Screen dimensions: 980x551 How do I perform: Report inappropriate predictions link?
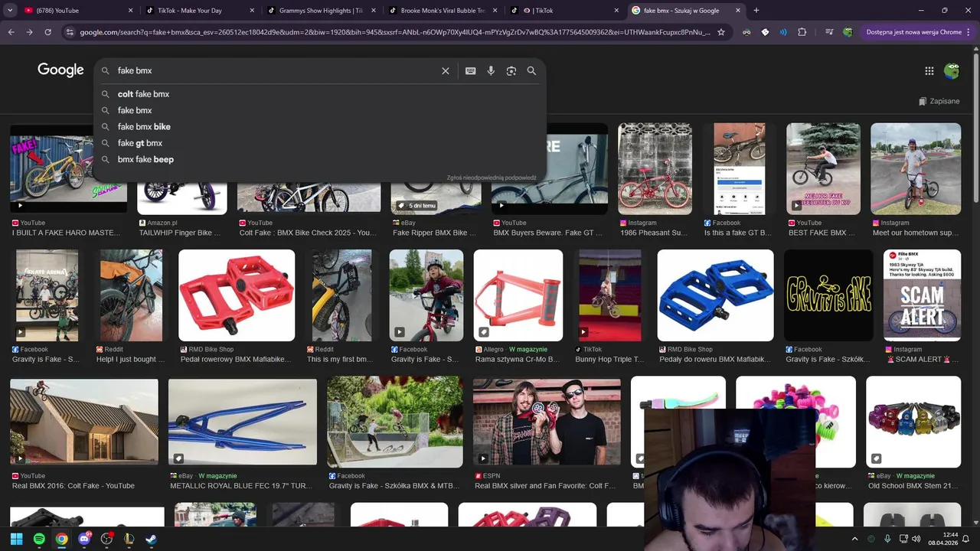(x=492, y=178)
